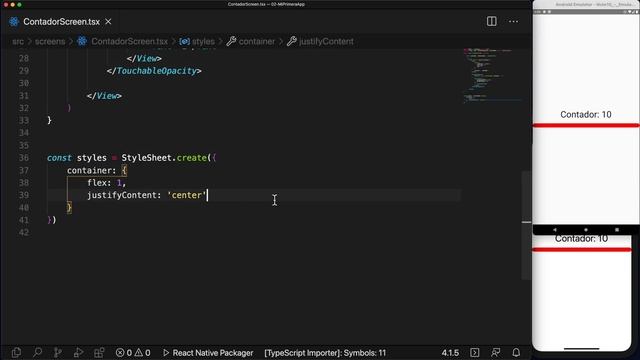Screen dimensions: 640x360
Task: Open the editor More Actions menu
Action: point(513,21)
